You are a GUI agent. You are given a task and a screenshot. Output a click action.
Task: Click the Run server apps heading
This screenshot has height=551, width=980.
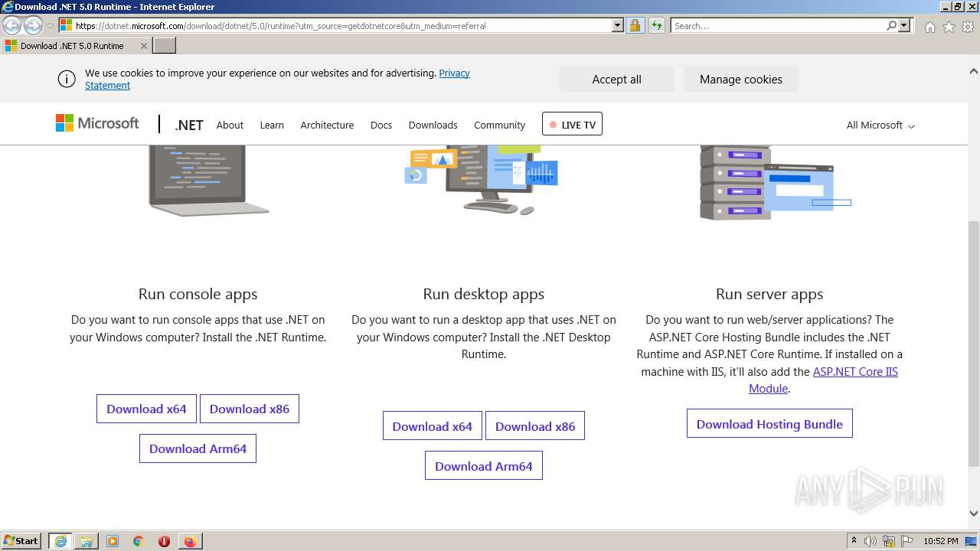(x=769, y=294)
